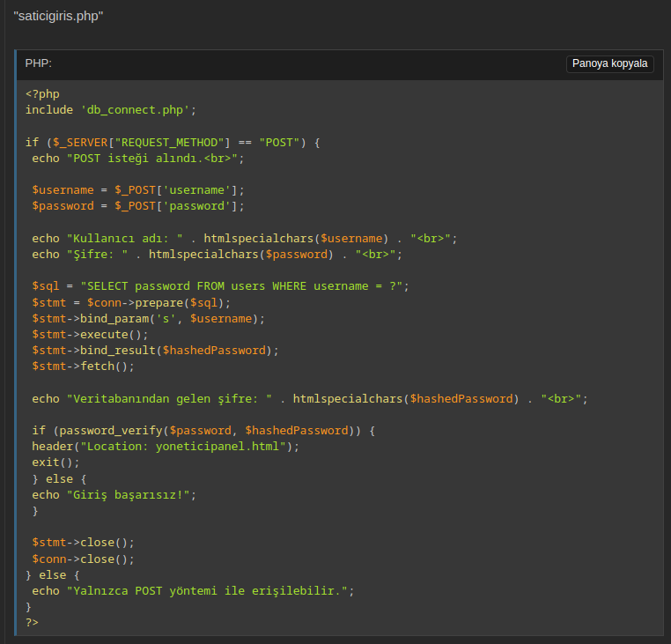Screen dimensions: 671x644
Task: Click the "exit();" line
Action: 55,463
